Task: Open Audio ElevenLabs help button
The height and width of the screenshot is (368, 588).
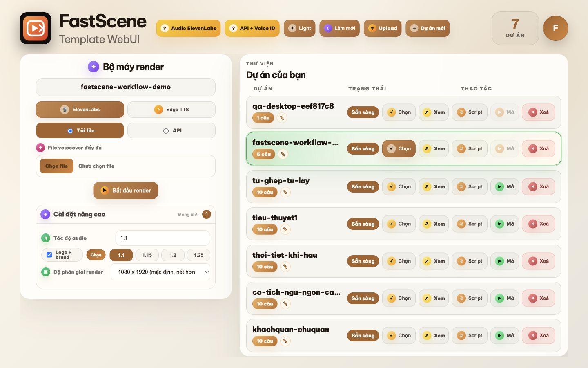Action: 189,28
